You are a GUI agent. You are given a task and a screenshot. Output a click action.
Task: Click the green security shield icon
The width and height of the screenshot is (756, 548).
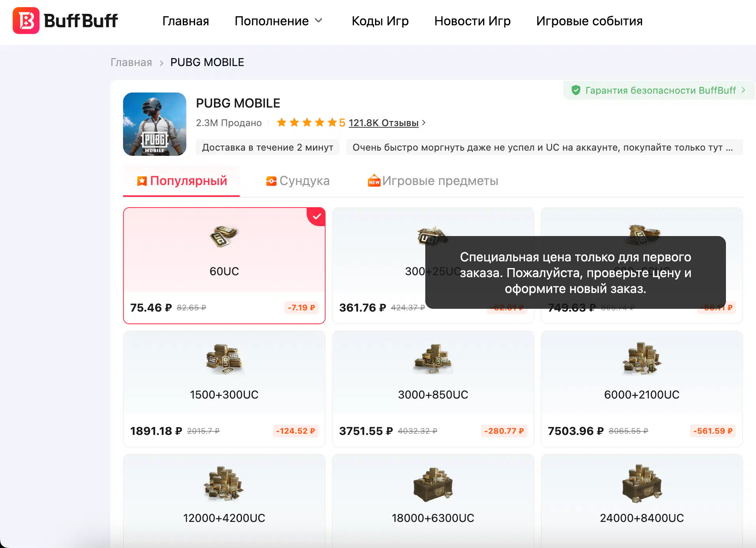click(x=576, y=91)
